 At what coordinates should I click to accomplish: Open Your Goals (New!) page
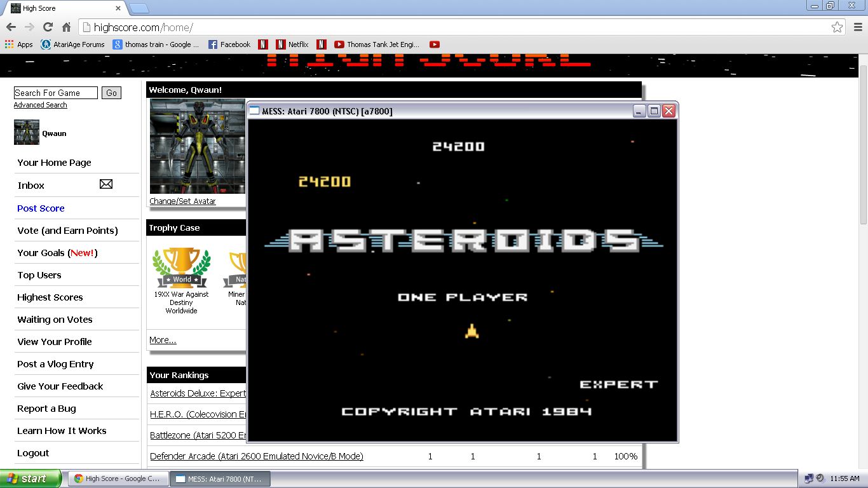click(x=57, y=253)
